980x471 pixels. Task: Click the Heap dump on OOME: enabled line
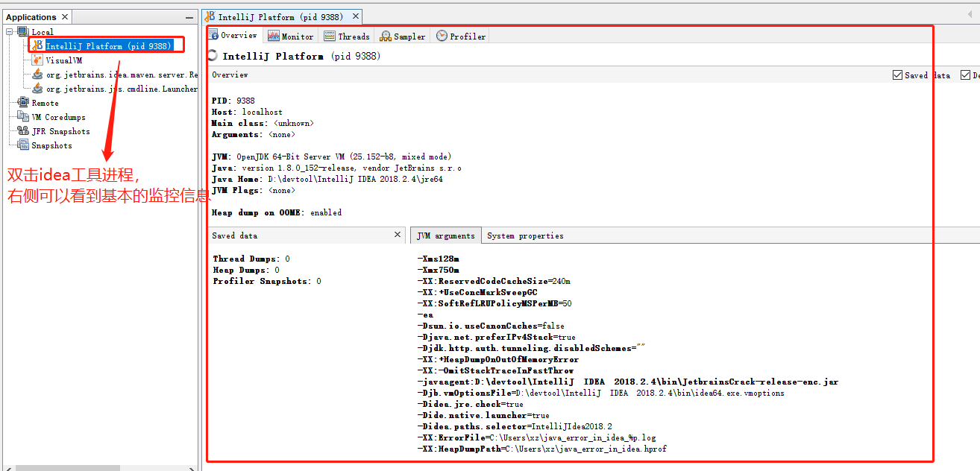(x=277, y=212)
